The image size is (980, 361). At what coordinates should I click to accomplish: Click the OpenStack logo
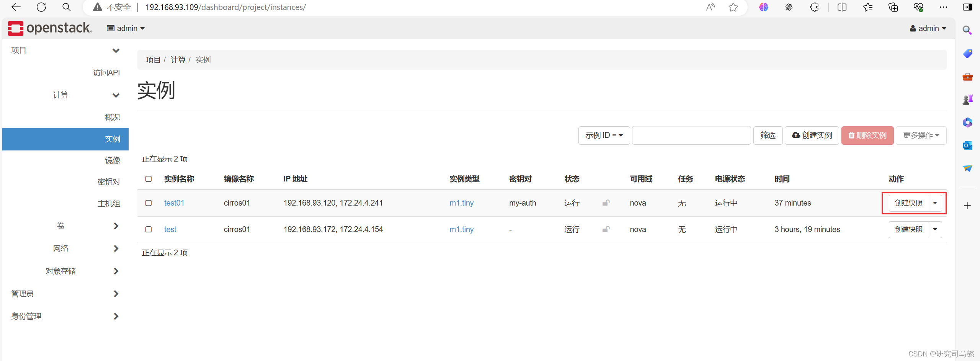50,28
